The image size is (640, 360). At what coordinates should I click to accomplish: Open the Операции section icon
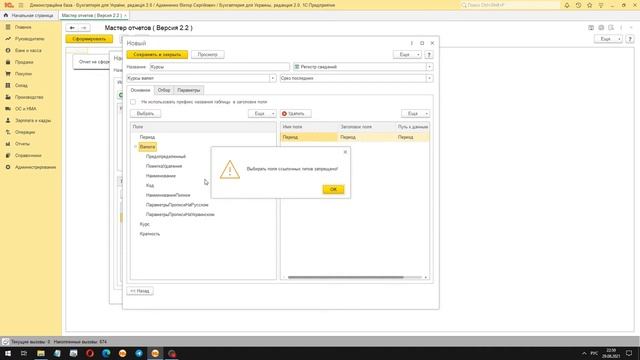pyautogui.click(x=8, y=132)
